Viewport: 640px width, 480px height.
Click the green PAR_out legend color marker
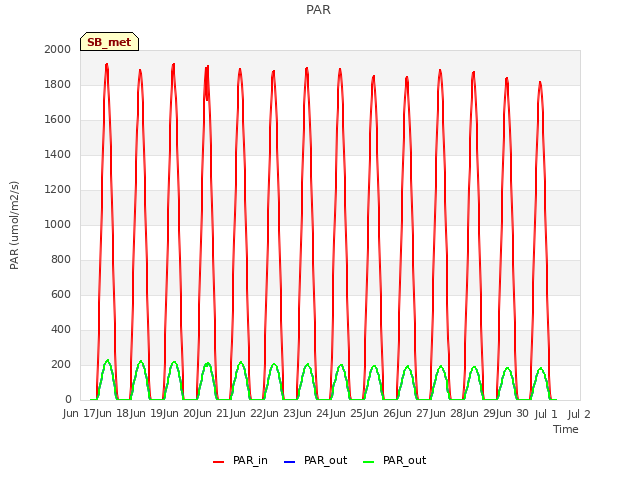pyautogui.click(x=368, y=462)
